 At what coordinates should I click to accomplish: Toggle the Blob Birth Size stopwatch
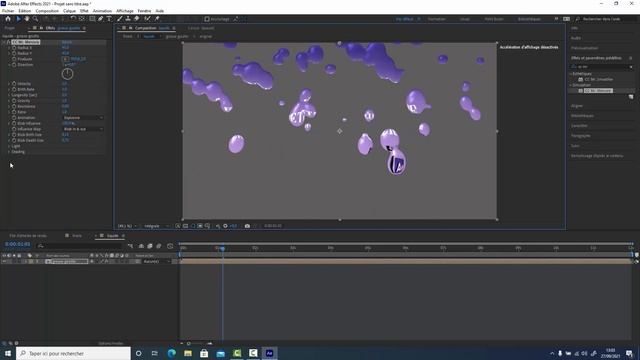click(14, 134)
